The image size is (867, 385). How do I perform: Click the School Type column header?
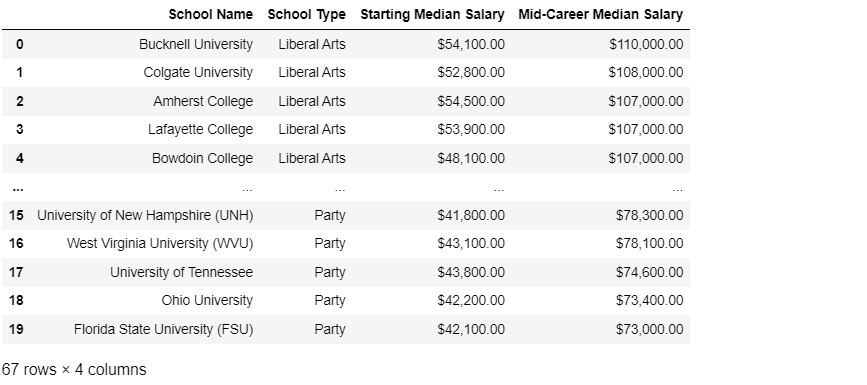(306, 14)
